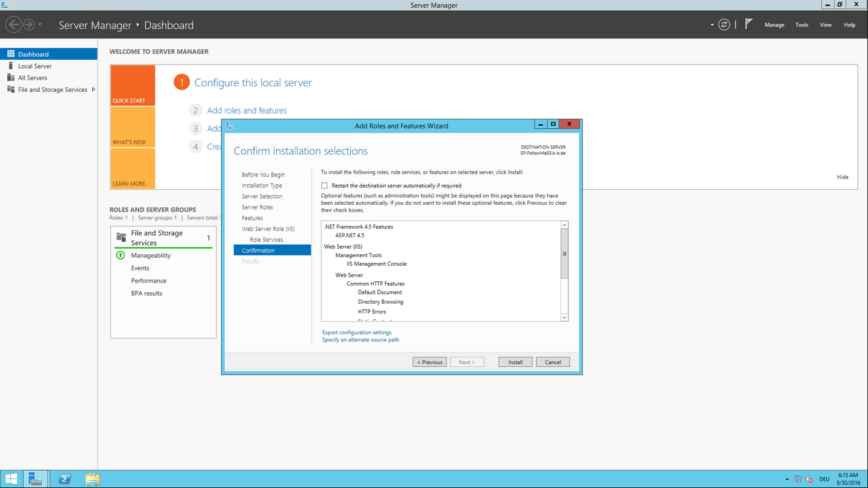Open the LEARN MORE tile
868x488 pixels.
(x=133, y=168)
